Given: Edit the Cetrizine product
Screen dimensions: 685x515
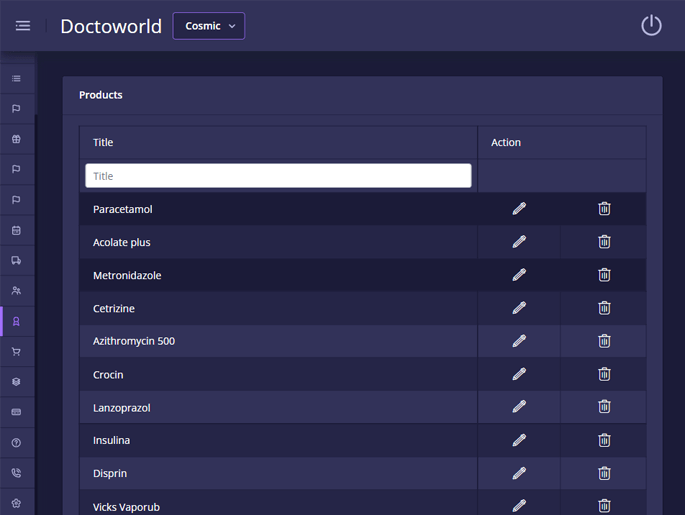Looking at the screenshot, I should click(519, 308).
